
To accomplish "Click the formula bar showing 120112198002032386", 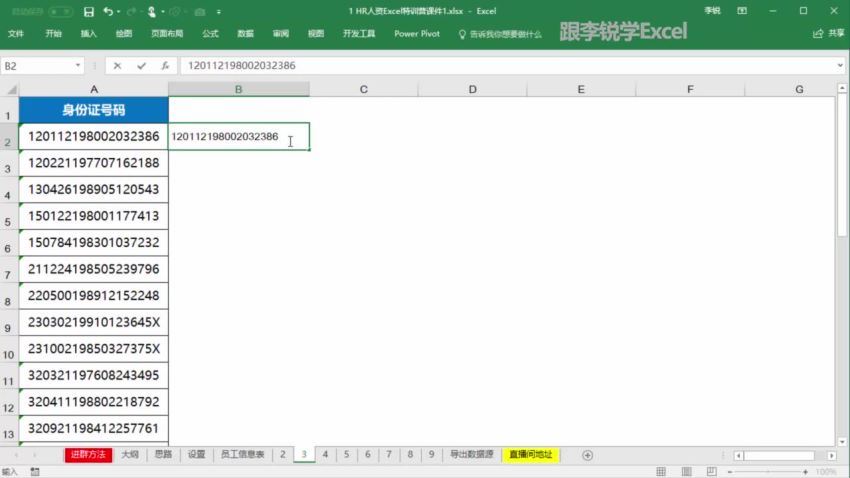I will (x=507, y=66).
